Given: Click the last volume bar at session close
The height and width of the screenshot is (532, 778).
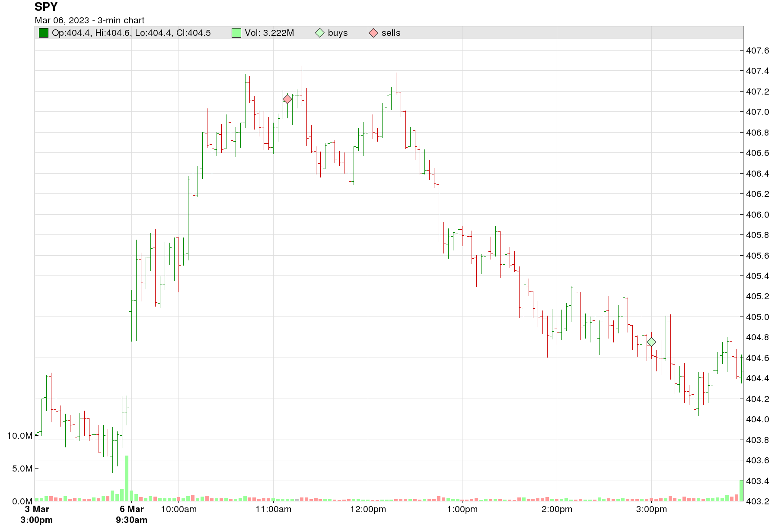Looking at the screenshot, I should tap(741, 491).
